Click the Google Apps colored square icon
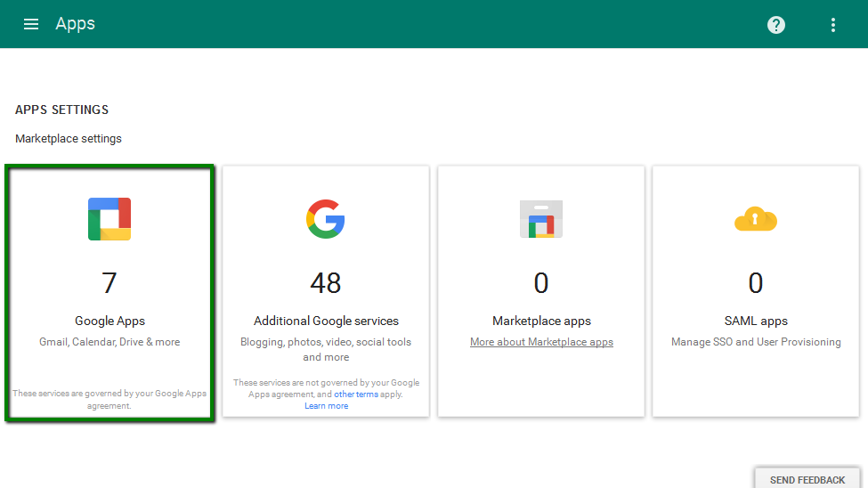Image resolution: width=868 pixels, height=488 pixels. point(110,219)
